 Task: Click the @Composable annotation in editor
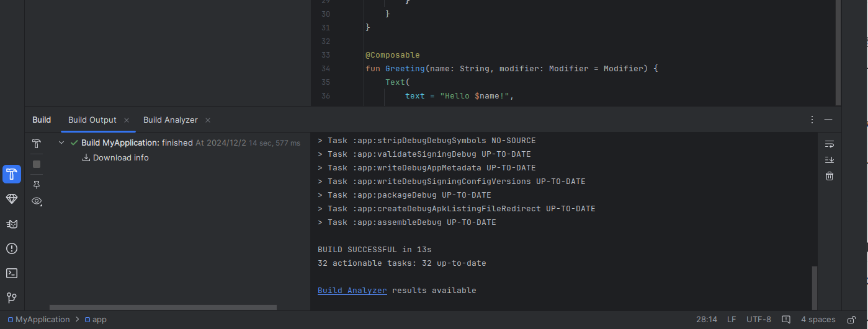[x=393, y=55]
